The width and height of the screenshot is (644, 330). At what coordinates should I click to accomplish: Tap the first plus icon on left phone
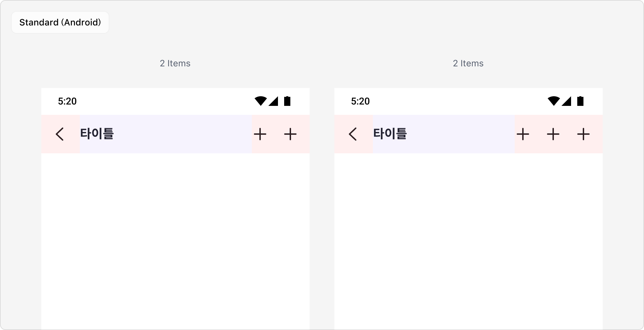(260, 134)
